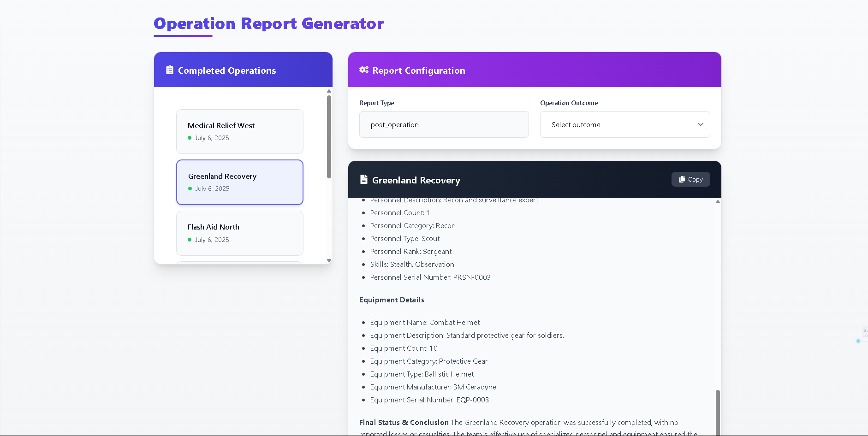
Task: Click the Personnel Type: Scout line
Action: 405,238
